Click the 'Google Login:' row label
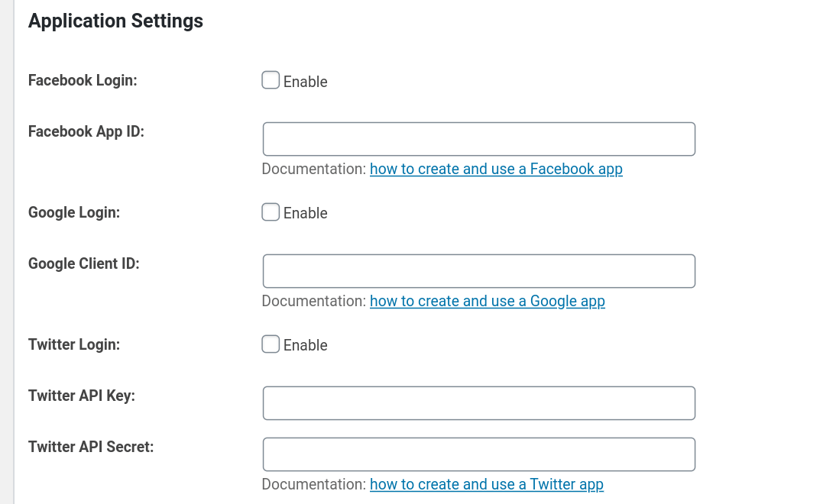This screenshot has height=504, width=836. point(74,212)
